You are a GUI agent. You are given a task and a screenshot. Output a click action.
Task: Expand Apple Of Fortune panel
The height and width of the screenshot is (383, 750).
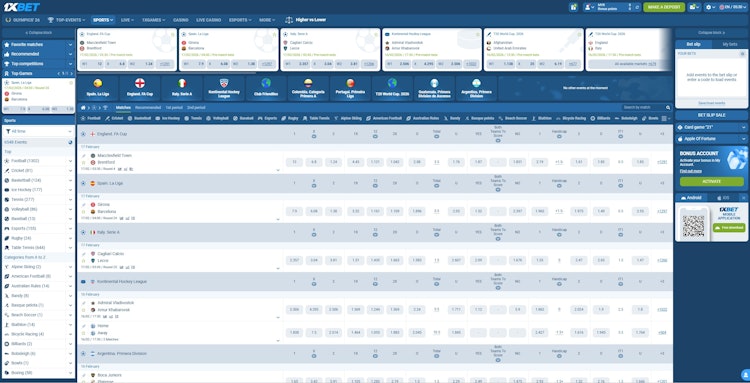[711, 139]
